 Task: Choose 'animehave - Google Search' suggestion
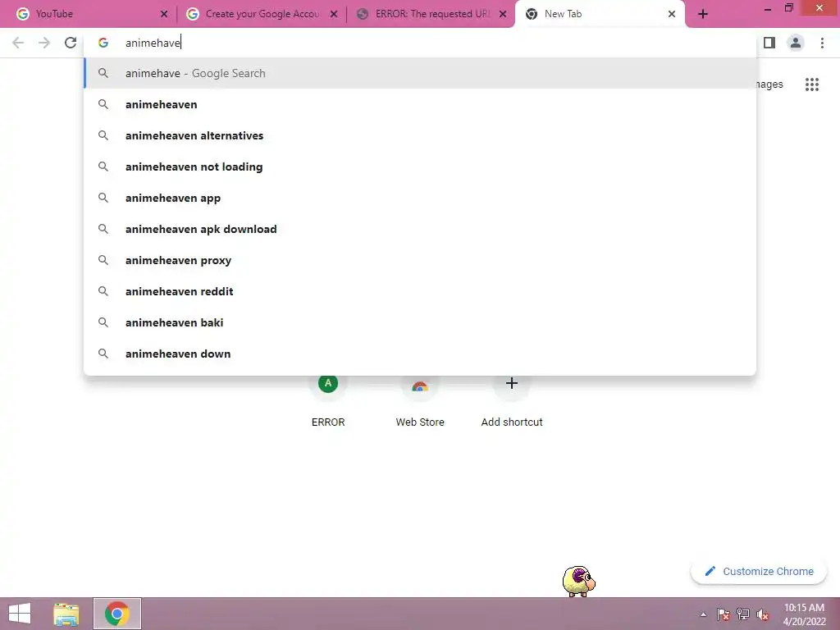point(420,73)
